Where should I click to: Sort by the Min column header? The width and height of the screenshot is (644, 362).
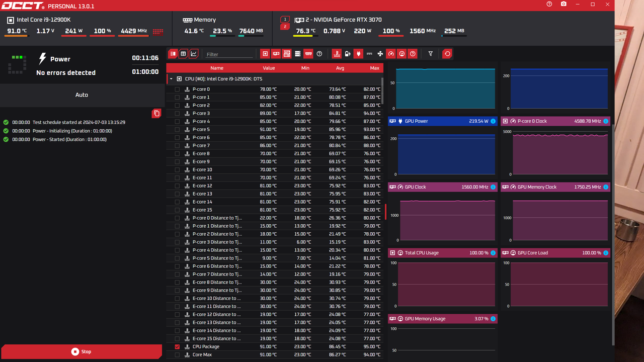click(x=305, y=68)
